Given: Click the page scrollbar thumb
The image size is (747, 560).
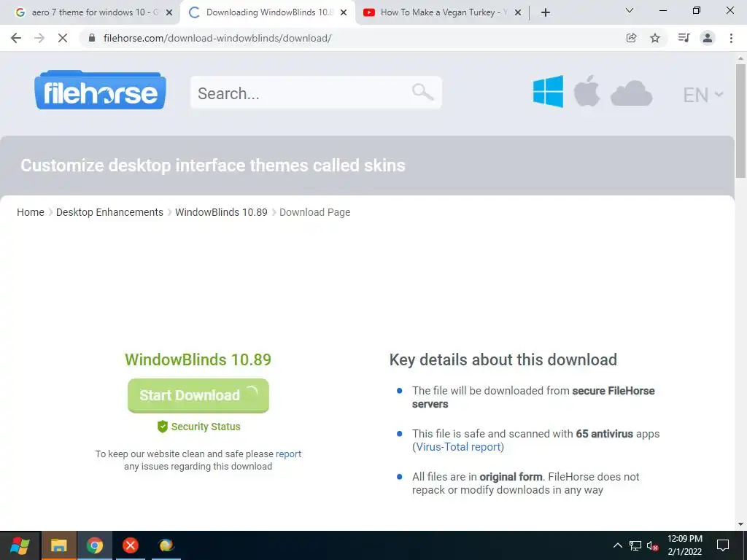Looking at the screenshot, I should 741,121.
